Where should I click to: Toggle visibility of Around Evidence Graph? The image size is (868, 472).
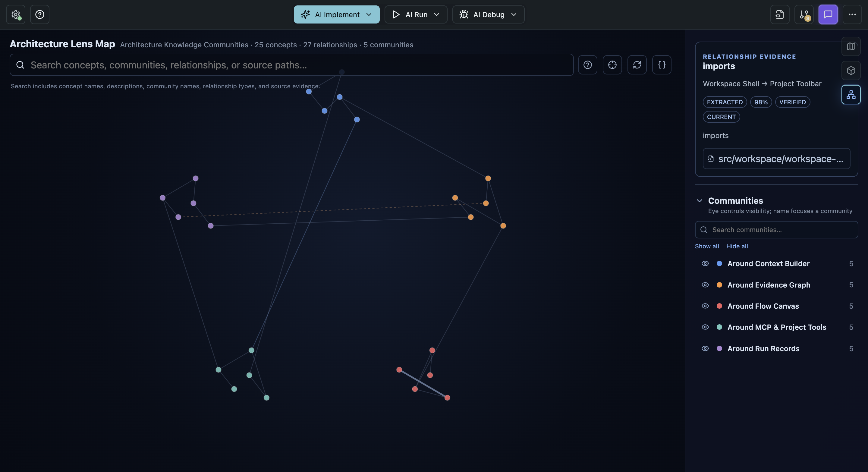coord(705,285)
